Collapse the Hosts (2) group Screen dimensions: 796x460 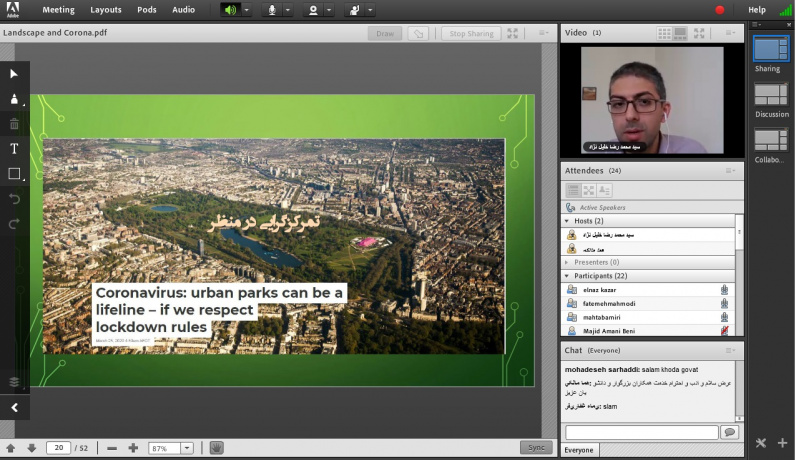[567, 220]
